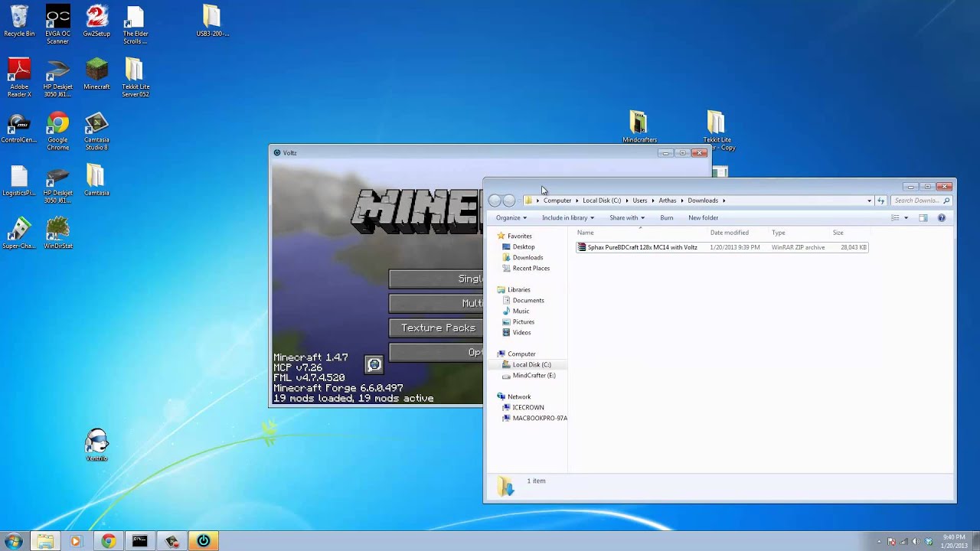Open Windows Media Player taskbar icon
This screenshot has width=980, height=551.
pyautogui.click(x=75, y=541)
